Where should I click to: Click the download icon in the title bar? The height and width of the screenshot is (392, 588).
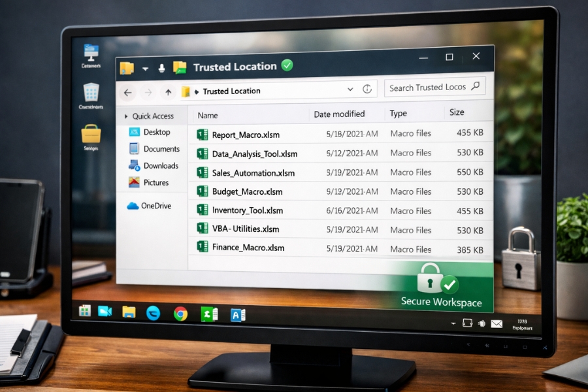(x=161, y=67)
